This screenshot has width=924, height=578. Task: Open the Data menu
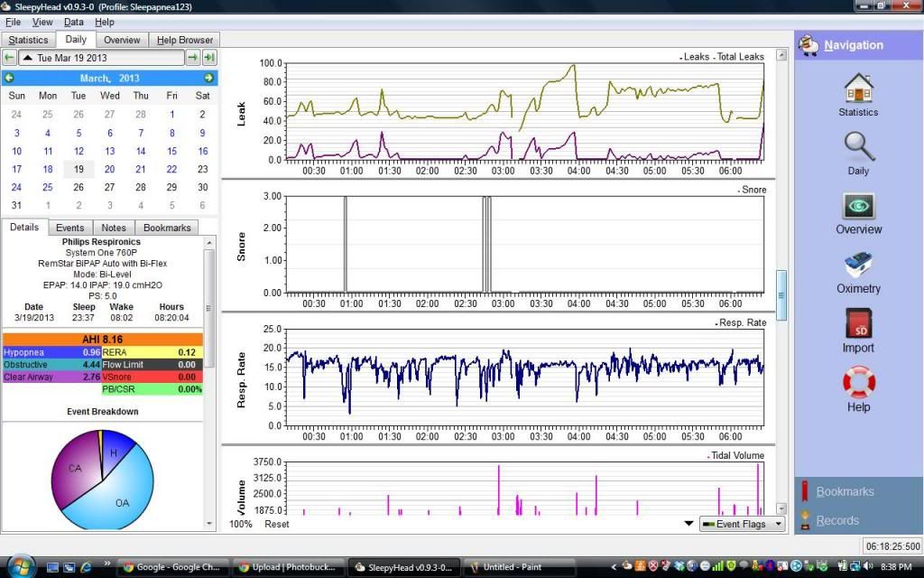point(74,23)
